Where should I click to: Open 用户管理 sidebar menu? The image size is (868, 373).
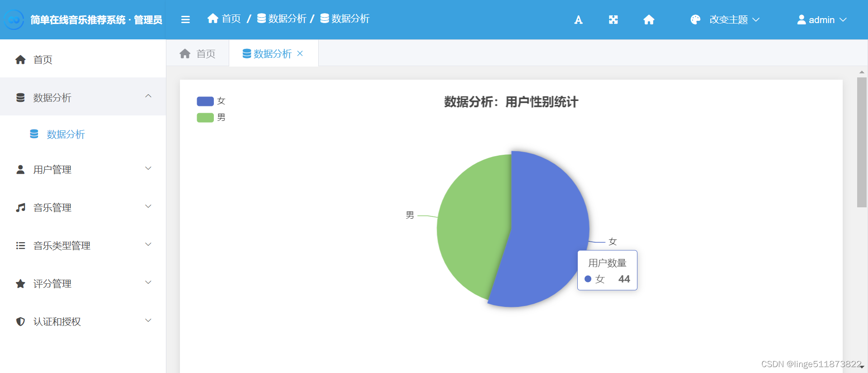click(83, 170)
